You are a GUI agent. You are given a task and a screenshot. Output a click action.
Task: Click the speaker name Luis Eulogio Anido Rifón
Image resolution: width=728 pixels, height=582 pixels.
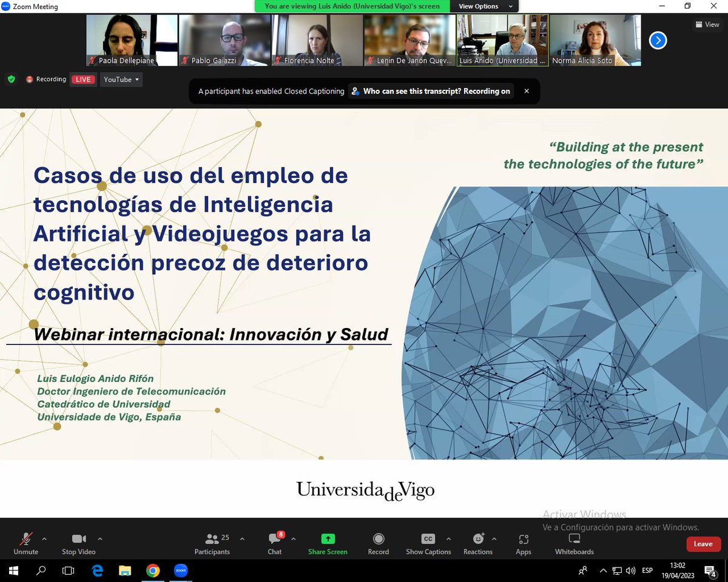[x=95, y=379]
